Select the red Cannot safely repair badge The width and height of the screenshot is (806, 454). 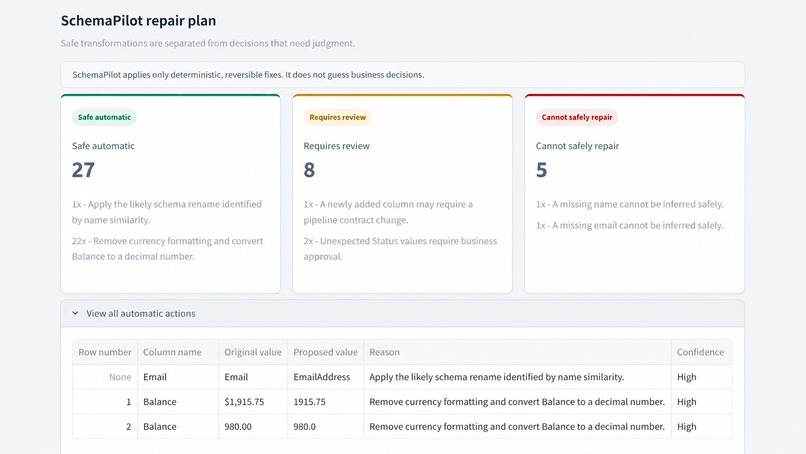(577, 117)
